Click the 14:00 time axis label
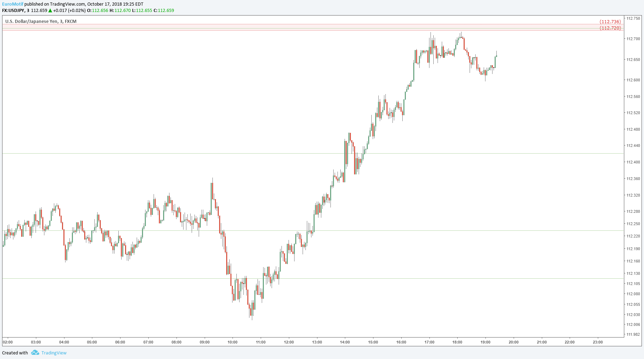This screenshot has width=644, height=359. click(x=345, y=342)
